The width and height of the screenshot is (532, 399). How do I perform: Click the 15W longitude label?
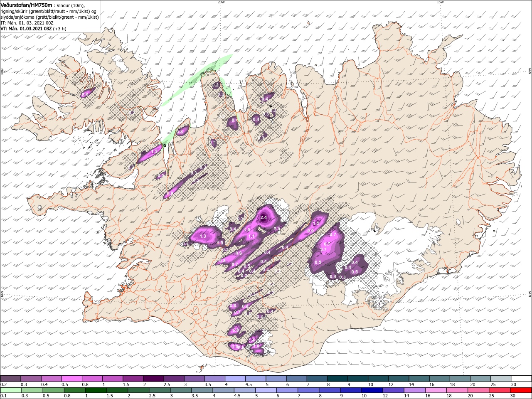[x=440, y=2]
